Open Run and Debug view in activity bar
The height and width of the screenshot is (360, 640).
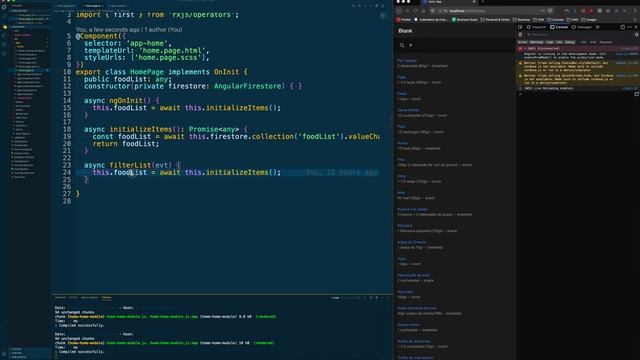click(4, 36)
